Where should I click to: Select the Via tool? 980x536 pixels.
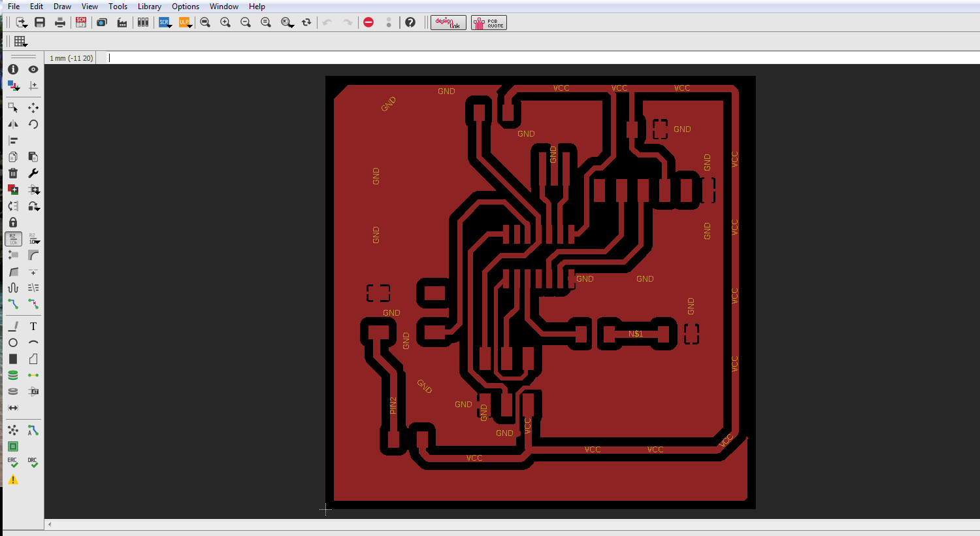(x=13, y=375)
